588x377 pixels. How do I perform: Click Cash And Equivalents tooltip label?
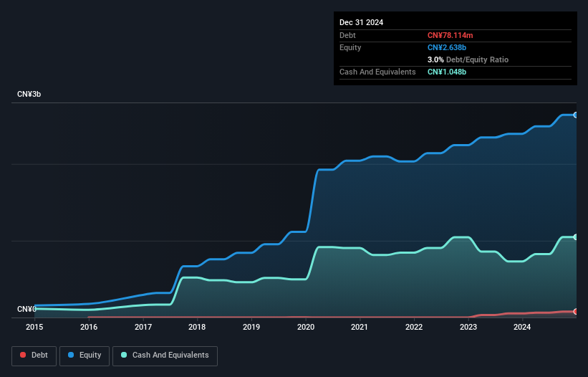pos(377,72)
